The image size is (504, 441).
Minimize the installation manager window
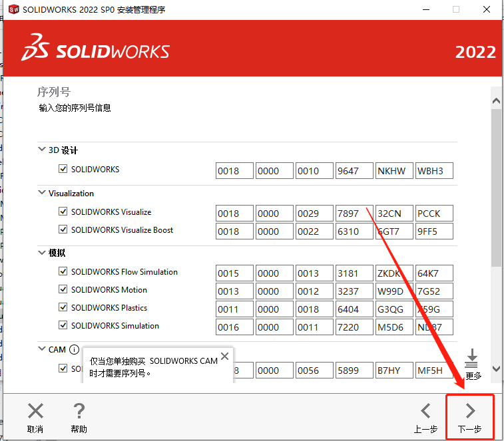[426, 9]
